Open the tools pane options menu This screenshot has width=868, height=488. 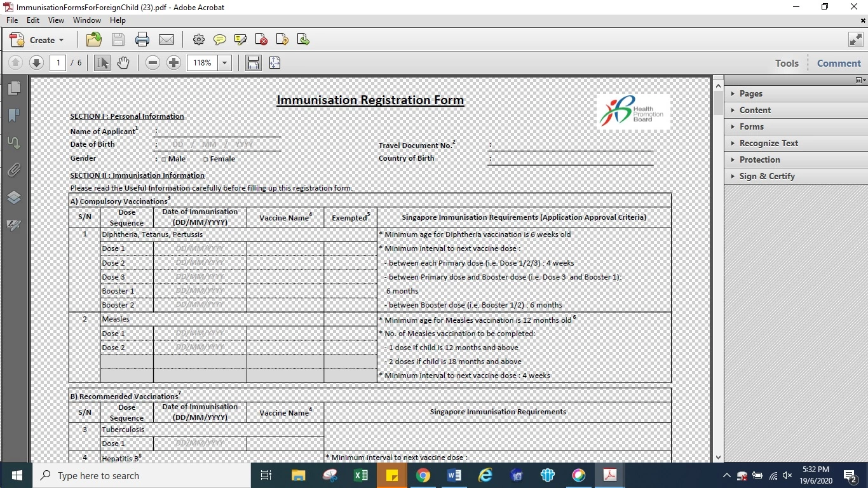(x=860, y=80)
